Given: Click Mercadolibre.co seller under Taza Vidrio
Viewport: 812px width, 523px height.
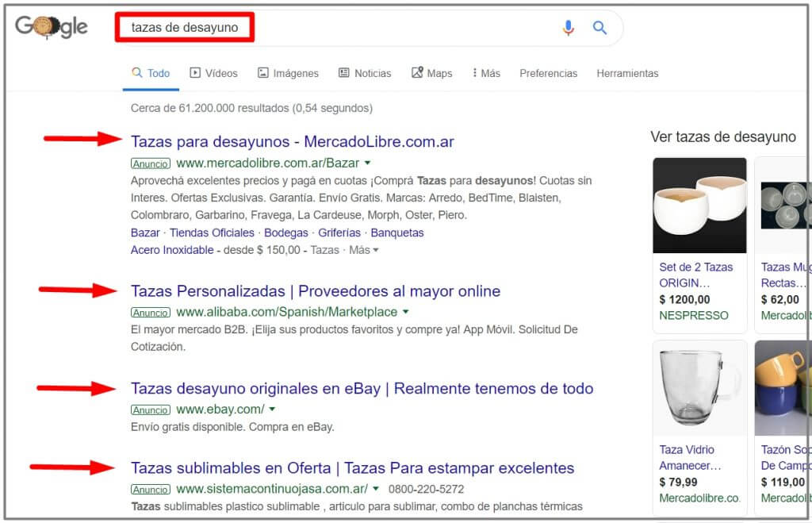Looking at the screenshot, I should (700, 498).
